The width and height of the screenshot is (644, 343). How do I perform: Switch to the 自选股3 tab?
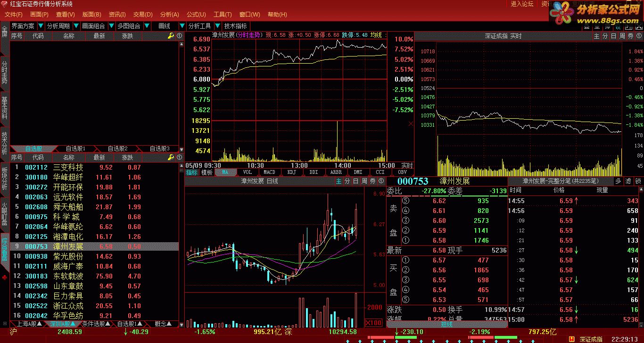tap(159, 148)
